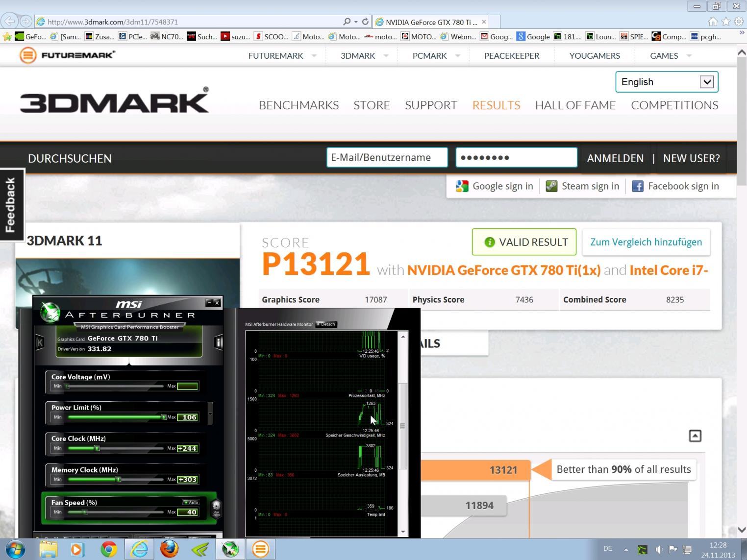Open the pcgh... bookmark
The image size is (747, 560).
click(x=705, y=37)
